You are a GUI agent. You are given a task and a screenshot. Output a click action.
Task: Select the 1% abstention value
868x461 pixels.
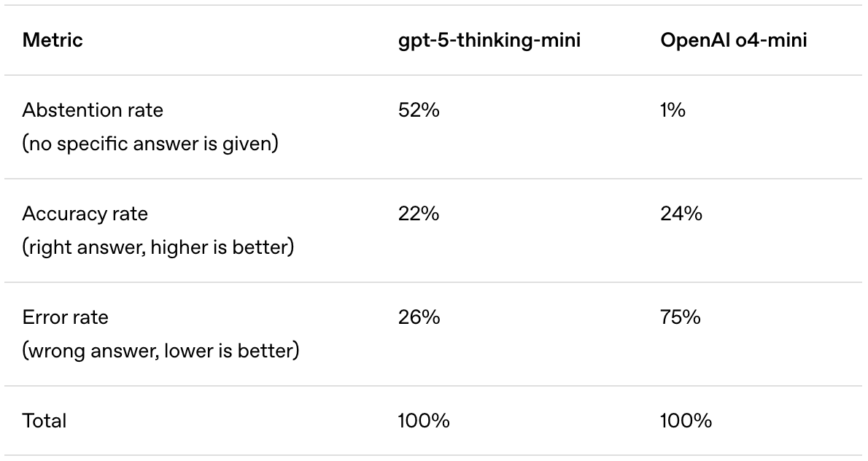(x=673, y=110)
